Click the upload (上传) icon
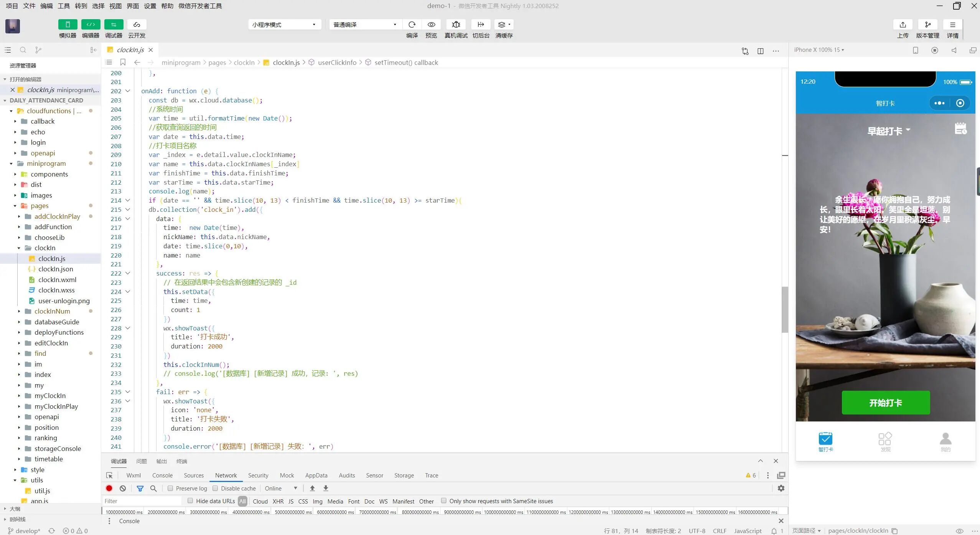Screen dimensions: 980x535 pos(903,25)
